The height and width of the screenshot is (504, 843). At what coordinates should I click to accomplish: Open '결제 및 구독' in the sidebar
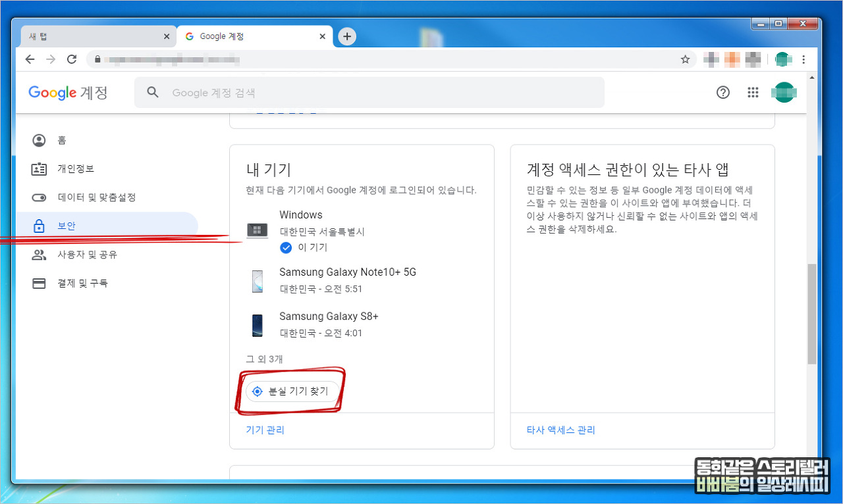coord(107,284)
